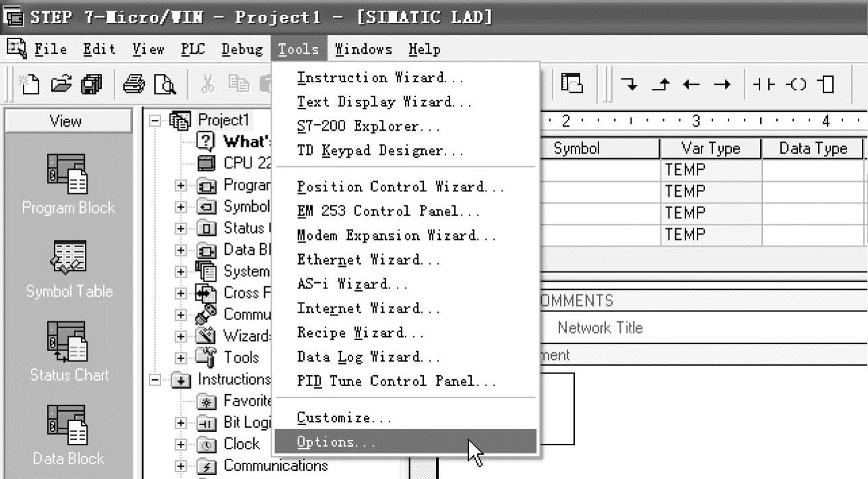This screenshot has height=479, width=868.
Task: Insert a contact from the toolbar
Action: 764,85
